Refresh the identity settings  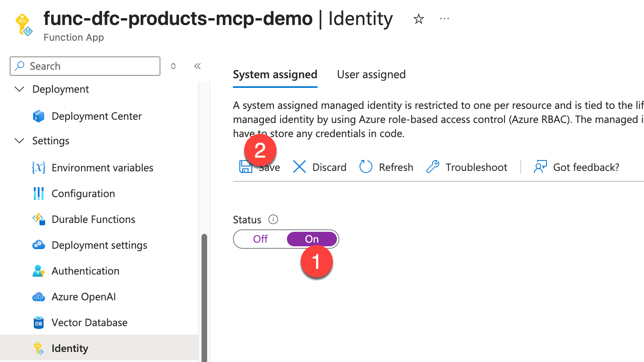click(x=386, y=167)
